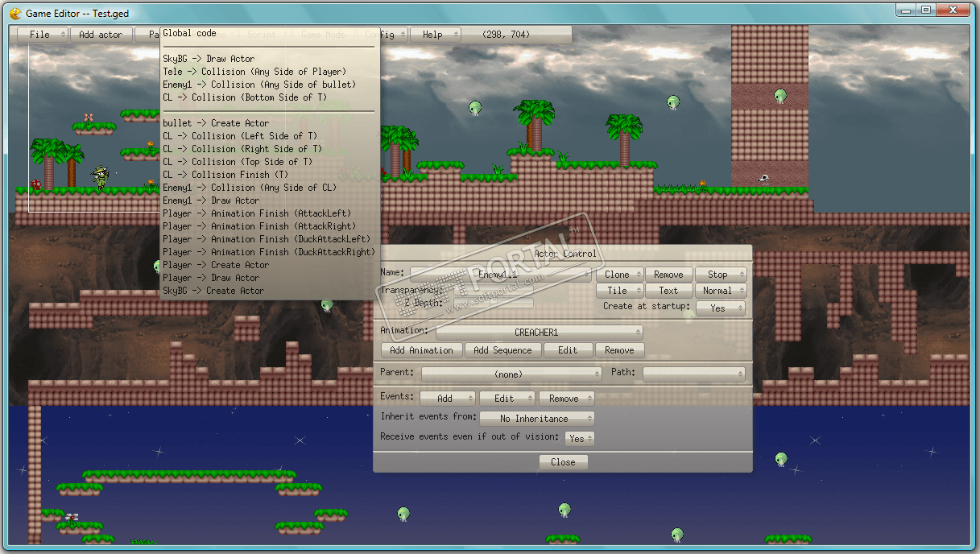Select the pink cross item on floating platform
Screen dimensions: 980x554
tap(89, 118)
